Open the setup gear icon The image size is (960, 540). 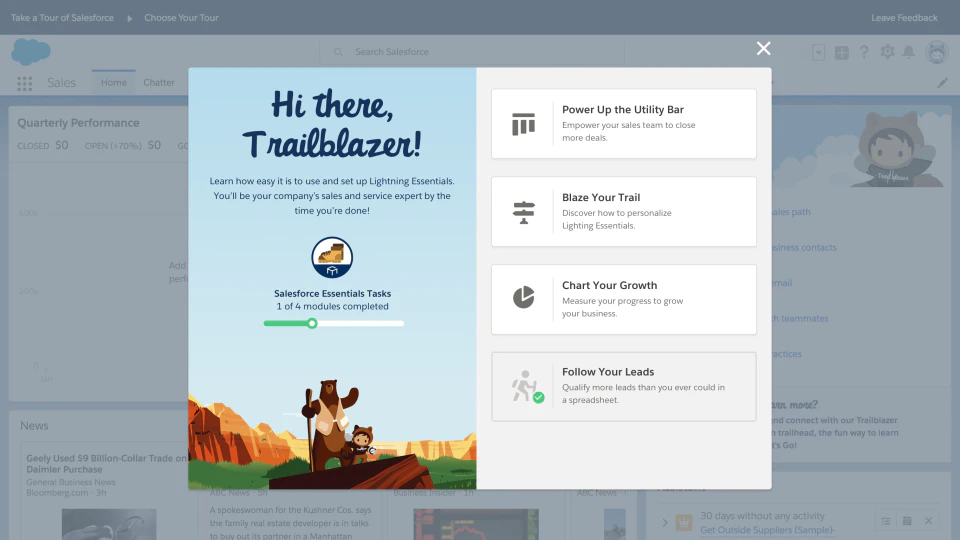pyautogui.click(x=887, y=52)
